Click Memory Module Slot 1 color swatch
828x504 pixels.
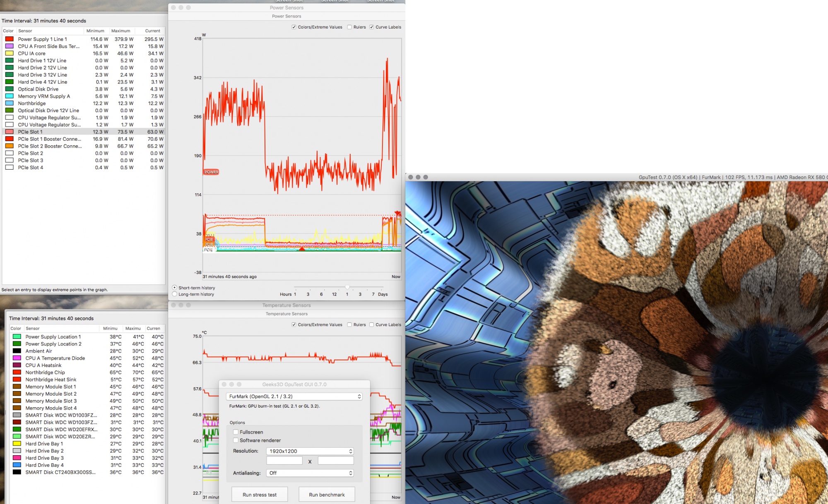(17, 386)
